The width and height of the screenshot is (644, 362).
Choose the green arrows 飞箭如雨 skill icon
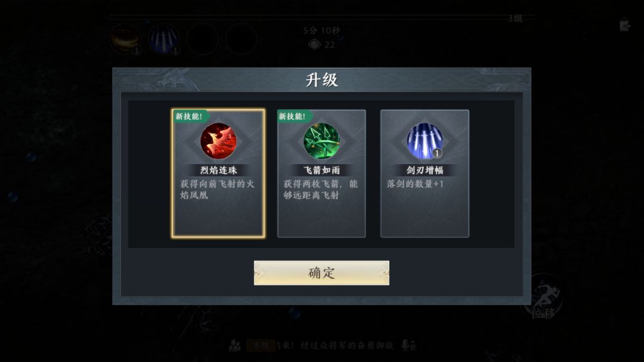321,141
